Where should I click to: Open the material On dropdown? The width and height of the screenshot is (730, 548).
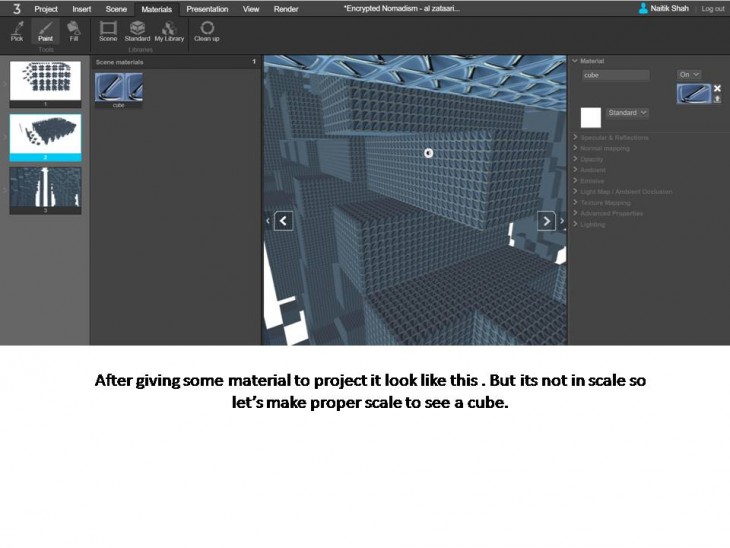pos(689,75)
